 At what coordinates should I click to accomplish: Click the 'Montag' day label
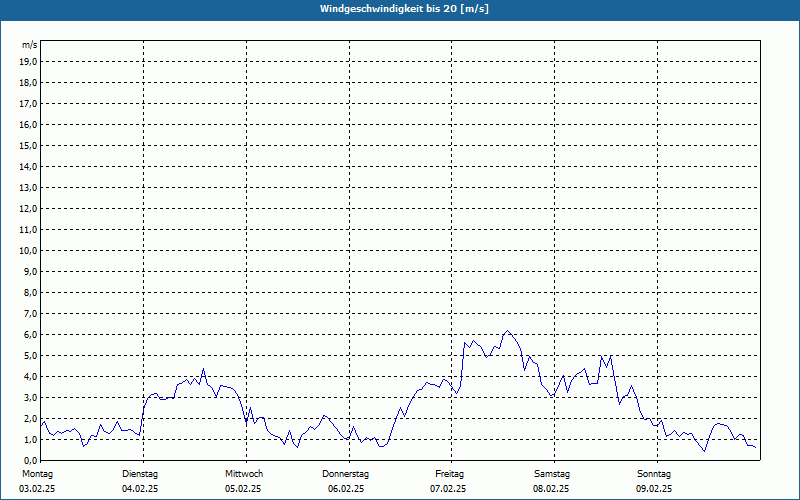[x=37, y=474]
